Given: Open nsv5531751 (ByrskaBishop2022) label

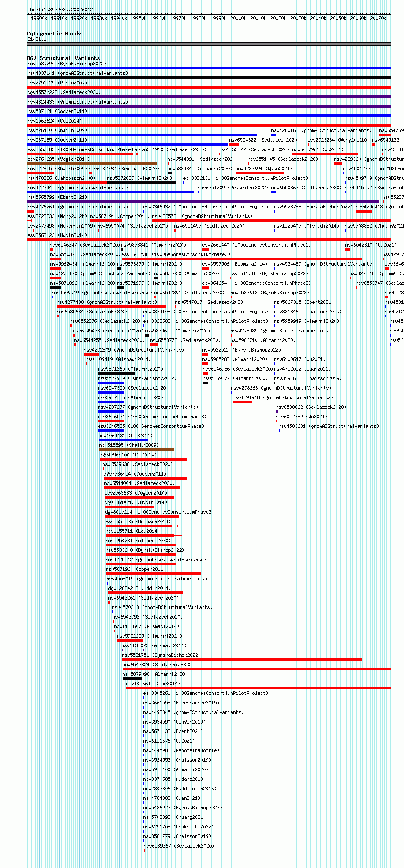Looking at the screenshot, I should (x=161, y=655).
